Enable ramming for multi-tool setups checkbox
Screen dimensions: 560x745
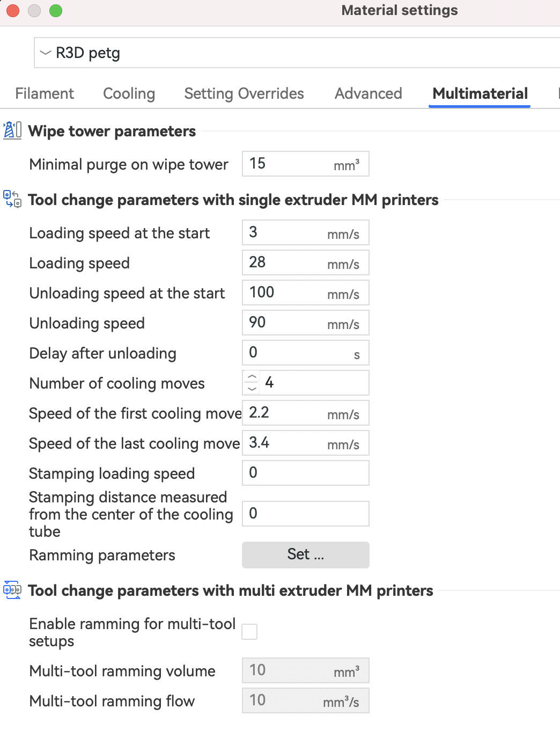(x=249, y=632)
